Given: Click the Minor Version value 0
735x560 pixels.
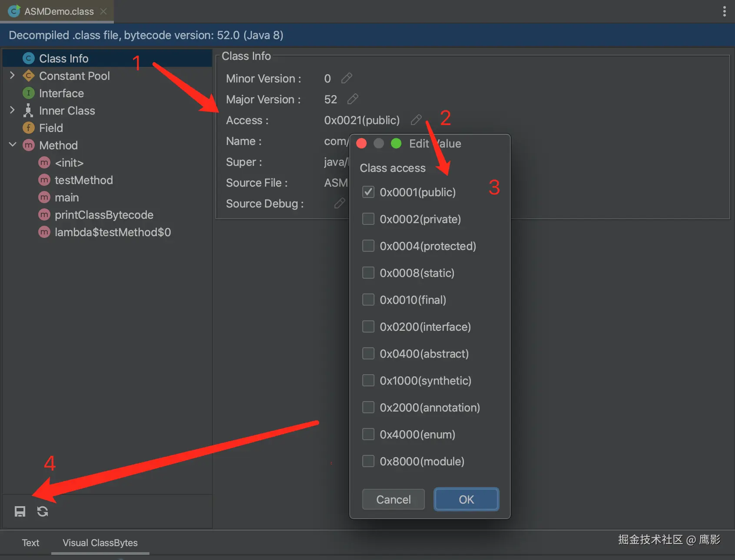Looking at the screenshot, I should tap(328, 79).
